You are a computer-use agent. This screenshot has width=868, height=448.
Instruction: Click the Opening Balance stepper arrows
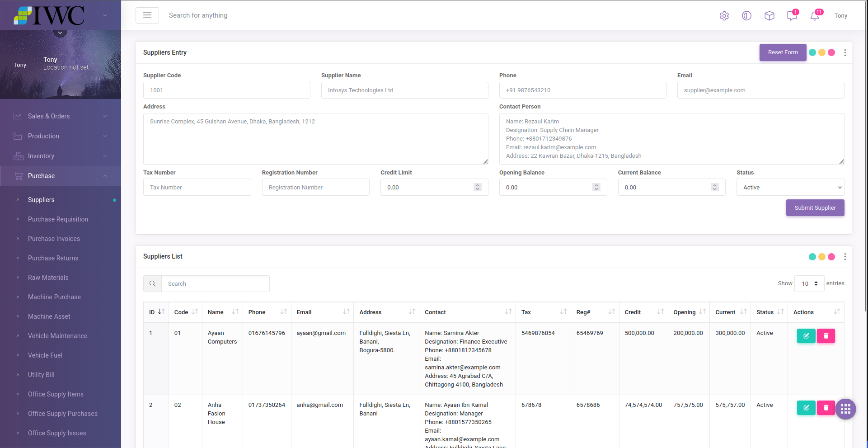tap(596, 187)
